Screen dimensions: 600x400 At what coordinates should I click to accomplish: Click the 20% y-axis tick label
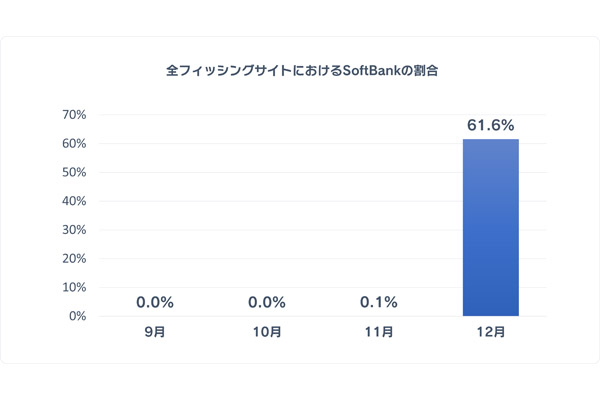(x=74, y=259)
